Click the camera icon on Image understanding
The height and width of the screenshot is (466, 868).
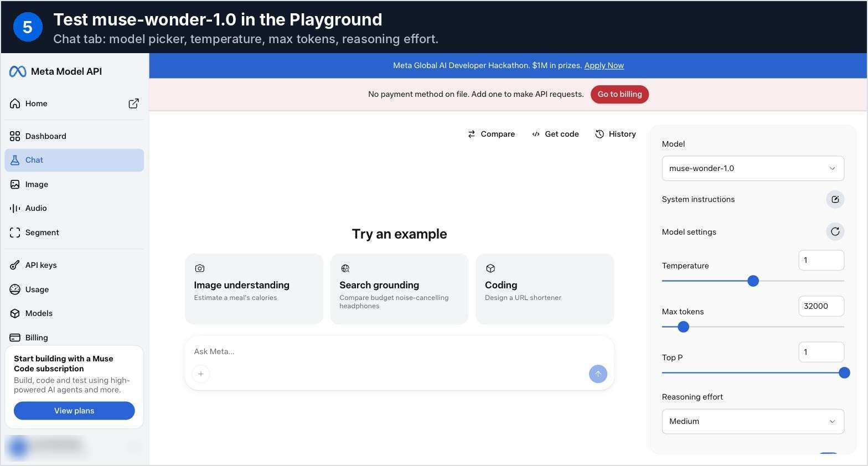[x=200, y=268]
